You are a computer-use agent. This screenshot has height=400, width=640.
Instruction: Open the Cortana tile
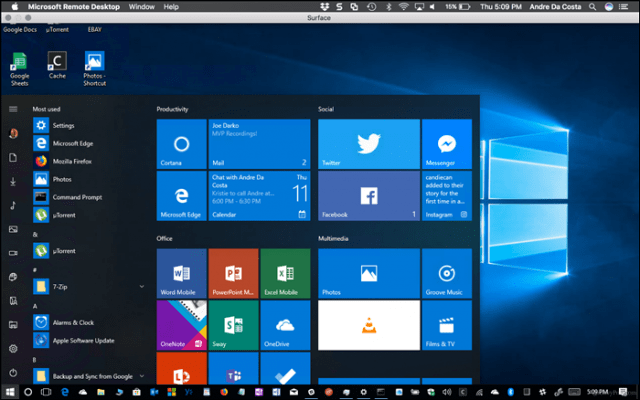coord(182,144)
